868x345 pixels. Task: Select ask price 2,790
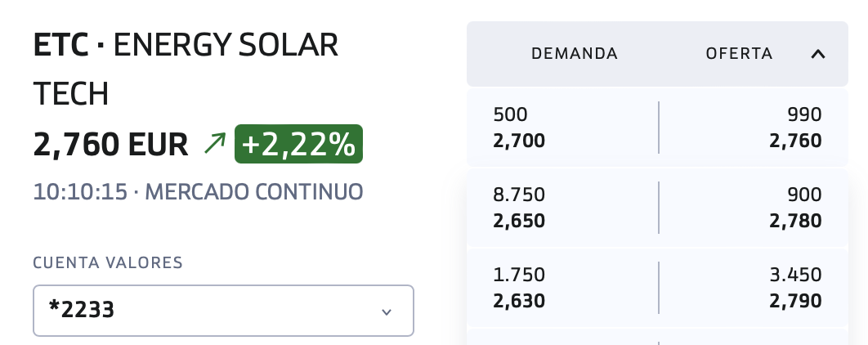point(794,301)
